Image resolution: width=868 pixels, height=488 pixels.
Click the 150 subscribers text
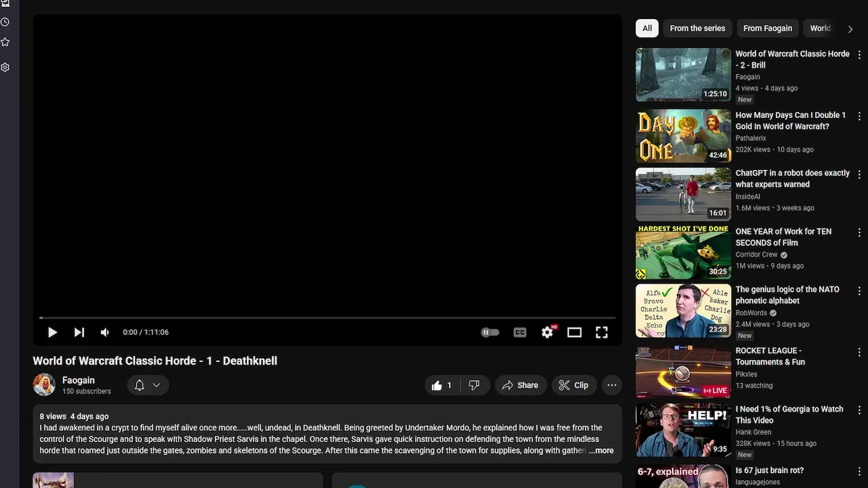coord(87,392)
